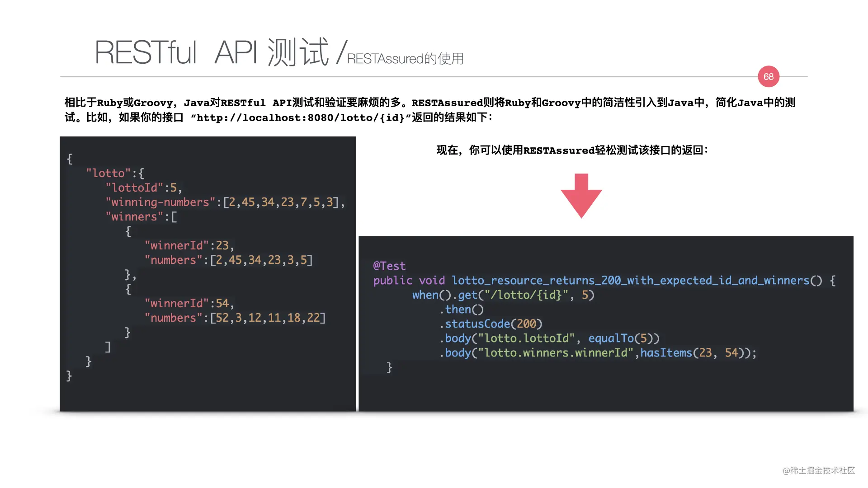868x488 pixels.
Task: Click the "winning-numbers" array line
Action: point(225,202)
